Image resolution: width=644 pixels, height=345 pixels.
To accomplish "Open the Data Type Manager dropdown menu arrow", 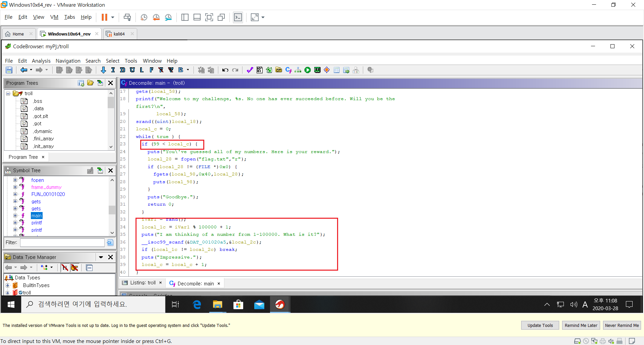I will [101, 257].
